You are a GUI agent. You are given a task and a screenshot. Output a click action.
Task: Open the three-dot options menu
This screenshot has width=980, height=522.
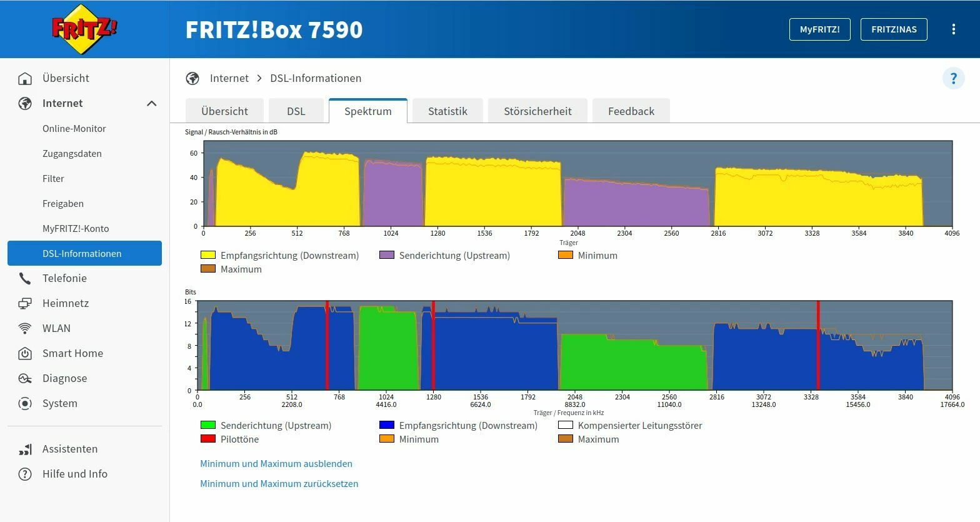[x=954, y=29]
